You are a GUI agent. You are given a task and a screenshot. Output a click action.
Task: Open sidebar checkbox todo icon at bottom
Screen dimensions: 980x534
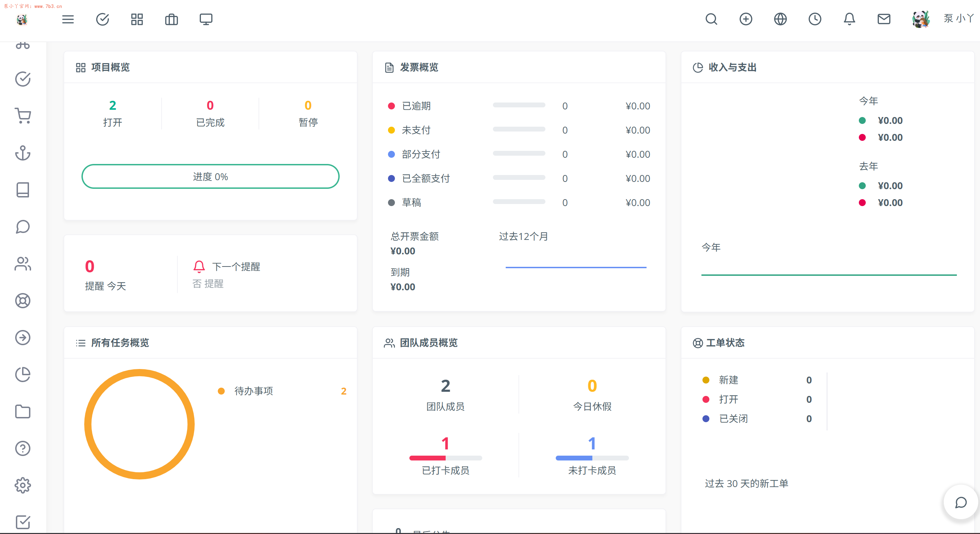(23, 522)
